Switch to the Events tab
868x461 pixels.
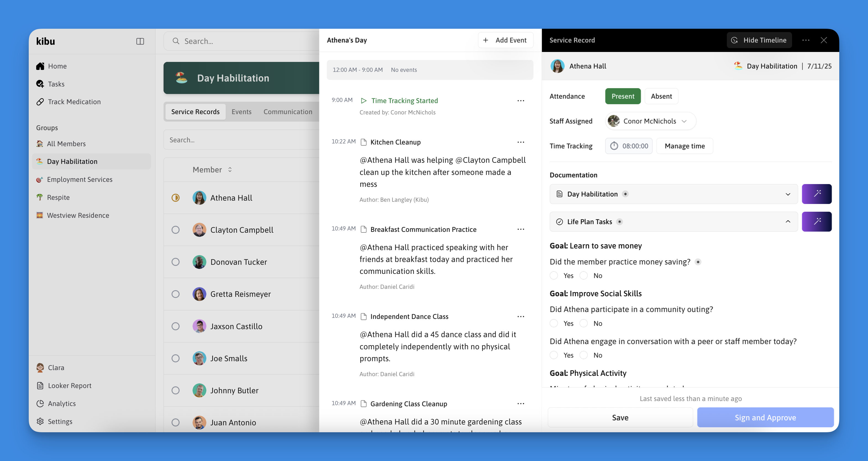(241, 112)
